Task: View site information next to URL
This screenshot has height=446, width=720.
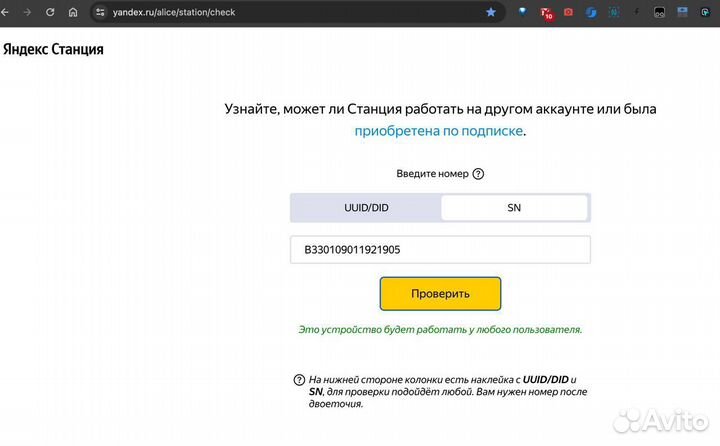Action: [100, 12]
